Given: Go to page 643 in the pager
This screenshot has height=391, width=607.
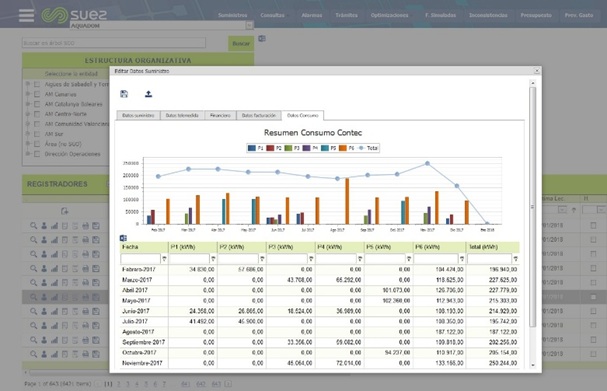Looking at the screenshot, I should (216, 384).
